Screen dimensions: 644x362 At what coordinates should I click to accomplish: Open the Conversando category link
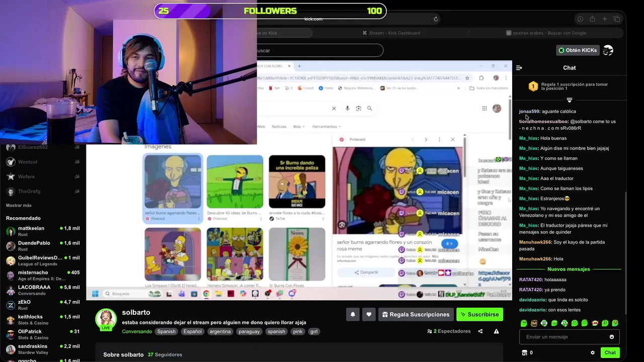(137, 331)
